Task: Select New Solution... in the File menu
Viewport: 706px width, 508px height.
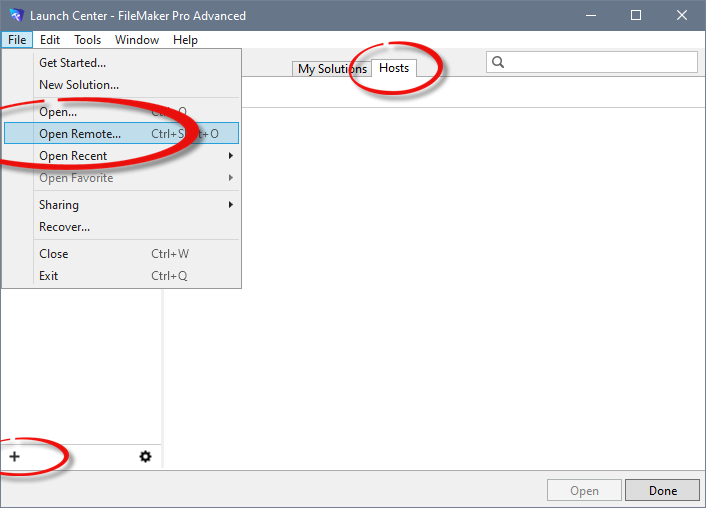Action: (122, 85)
